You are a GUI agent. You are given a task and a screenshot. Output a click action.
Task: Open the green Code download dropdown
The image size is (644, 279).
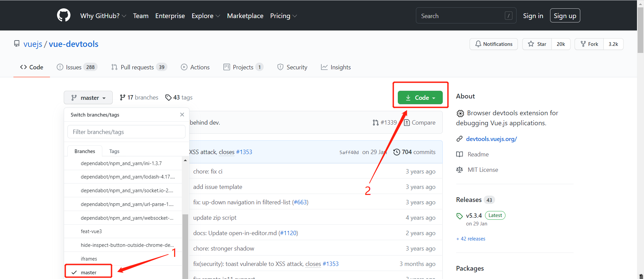tap(420, 97)
